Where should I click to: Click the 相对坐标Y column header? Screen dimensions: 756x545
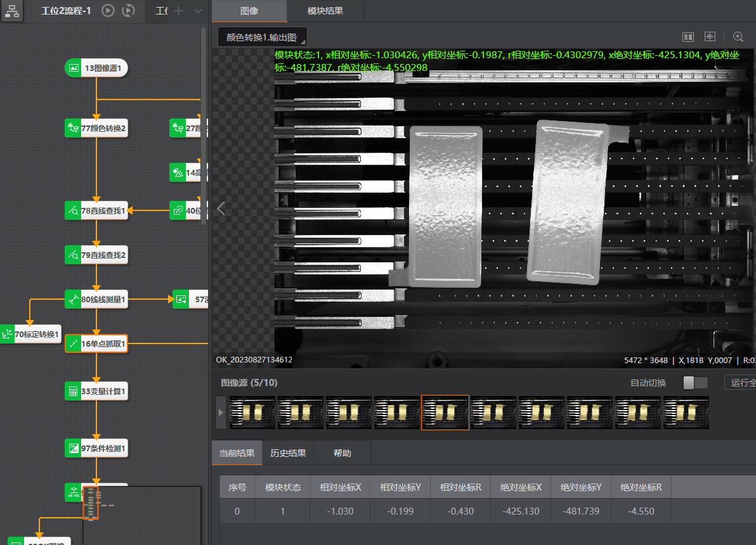400,487
